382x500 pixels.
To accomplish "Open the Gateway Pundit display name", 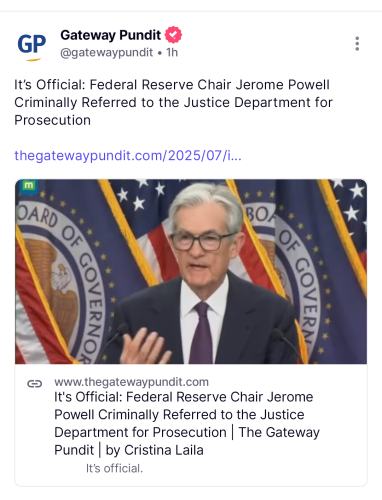I will (111, 35).
